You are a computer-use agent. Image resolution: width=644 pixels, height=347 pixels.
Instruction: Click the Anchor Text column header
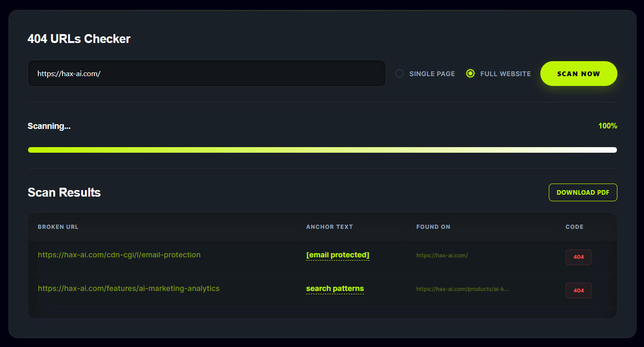pyautogui.click(x=329, y=227)
